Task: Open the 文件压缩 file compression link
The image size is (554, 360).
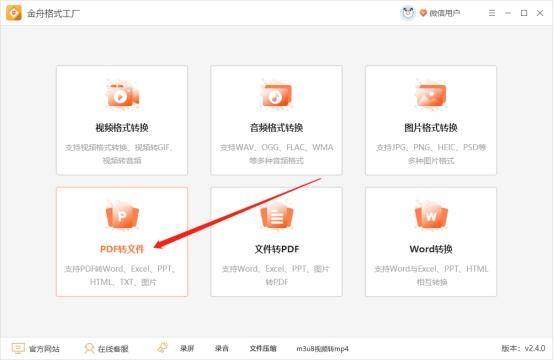Action: tap(263, 348)
